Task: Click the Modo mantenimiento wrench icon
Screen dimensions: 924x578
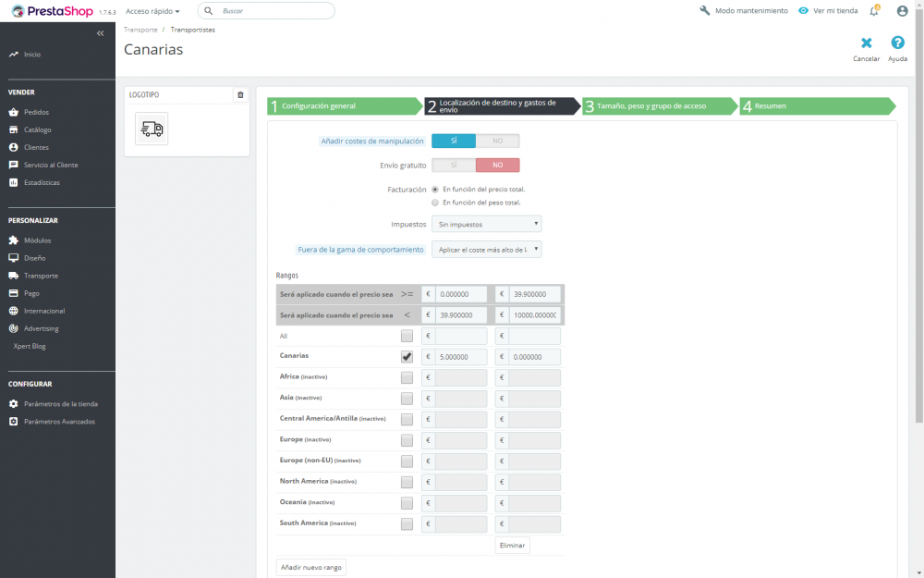Action: click(705, 10)
